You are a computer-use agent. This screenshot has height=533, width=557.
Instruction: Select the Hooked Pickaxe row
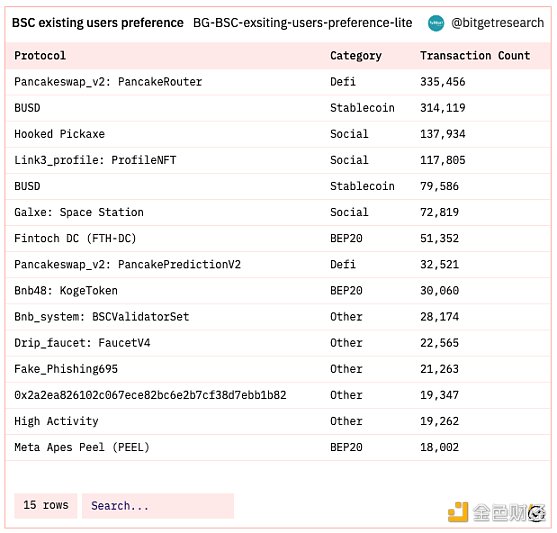coord(278,134)
